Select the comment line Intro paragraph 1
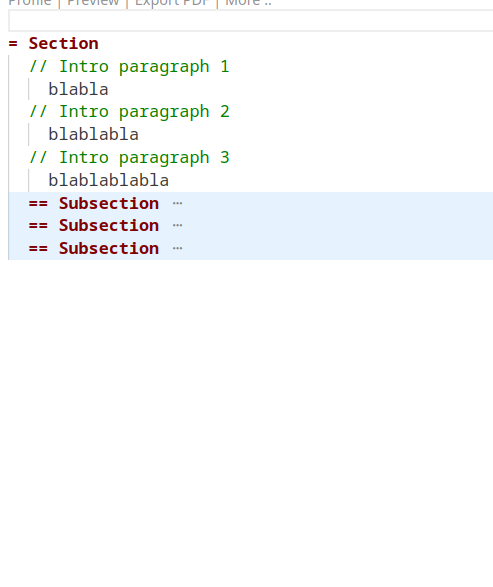 click(129, 67)
